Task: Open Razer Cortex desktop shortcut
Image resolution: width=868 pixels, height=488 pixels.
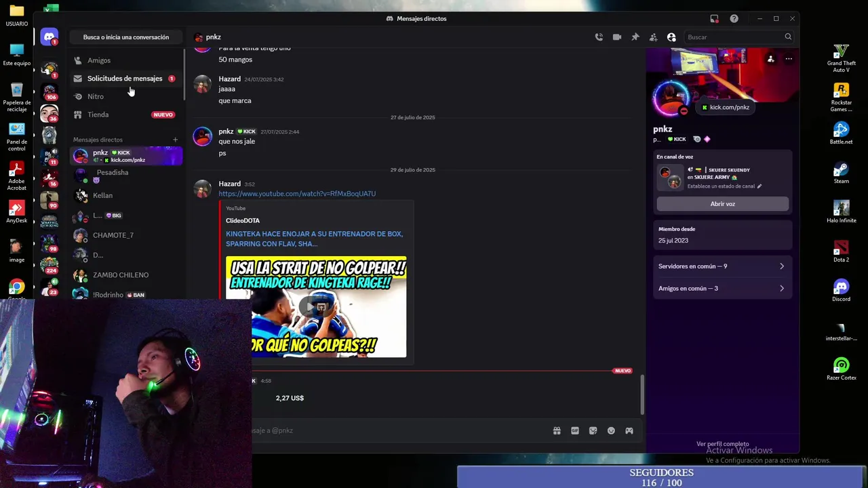Action: pyautogui.click(x=841, y=369)
